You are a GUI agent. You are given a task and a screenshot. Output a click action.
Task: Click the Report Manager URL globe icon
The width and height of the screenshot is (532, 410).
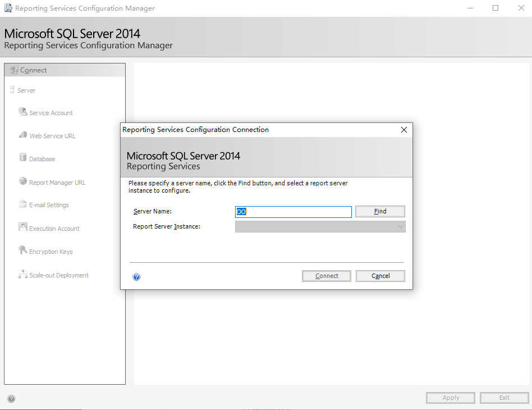(x=23, y=181)
